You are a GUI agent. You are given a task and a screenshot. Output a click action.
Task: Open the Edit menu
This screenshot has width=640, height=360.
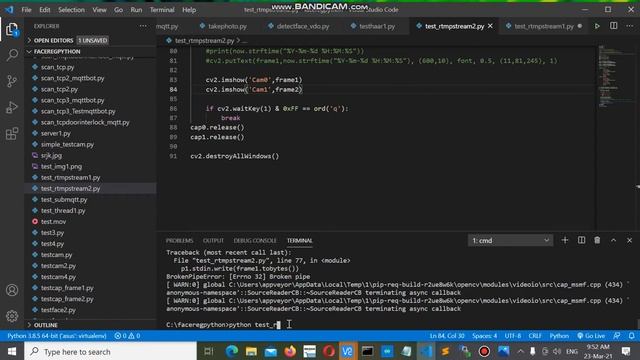point(45,10)
